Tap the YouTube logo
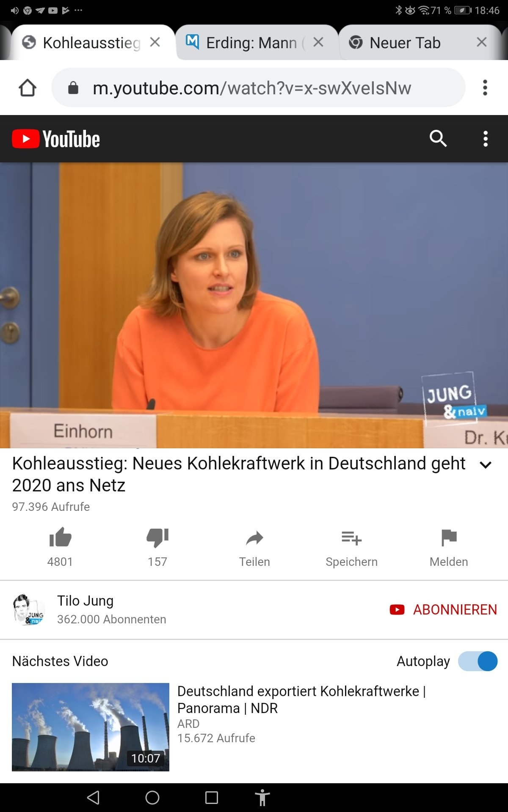The height and width of the screenshot is (812, 508). pyautogui.click(x=56, y=139)
